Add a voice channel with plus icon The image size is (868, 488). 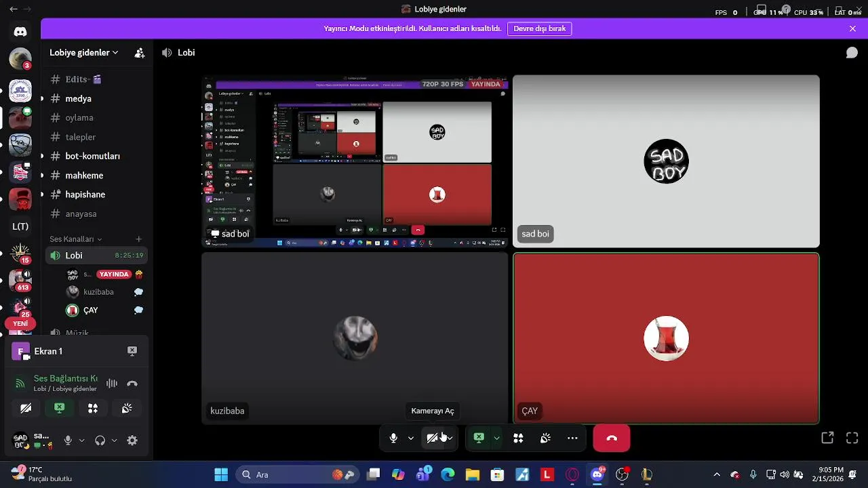point(138,239)
